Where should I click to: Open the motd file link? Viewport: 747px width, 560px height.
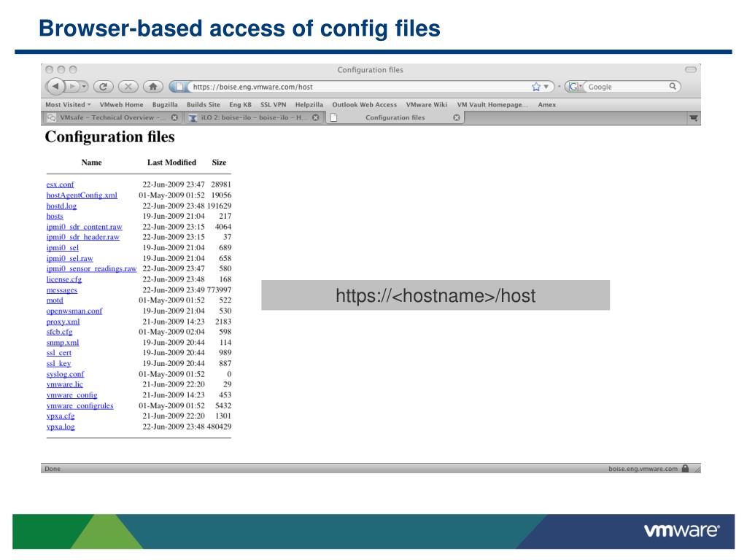coord(55,300)
